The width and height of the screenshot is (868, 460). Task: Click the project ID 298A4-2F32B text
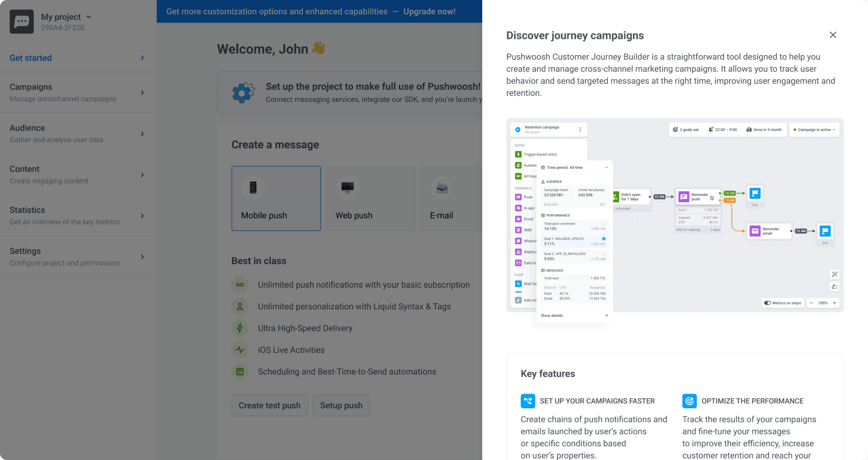point(63,28)
